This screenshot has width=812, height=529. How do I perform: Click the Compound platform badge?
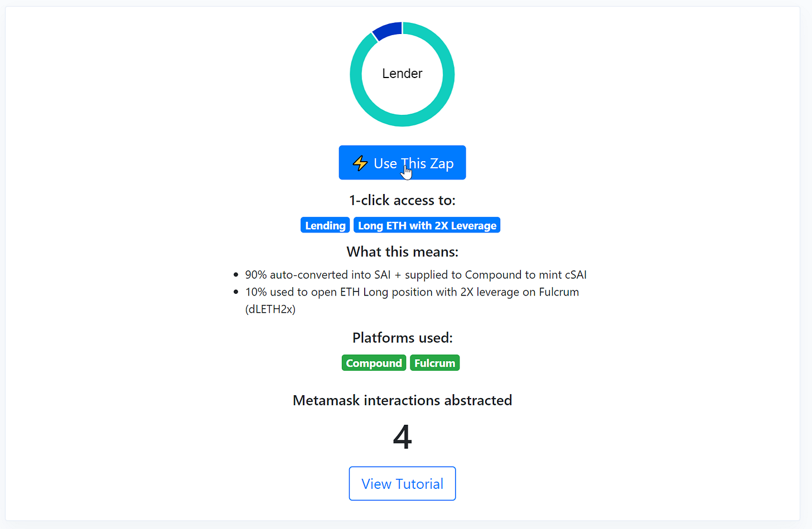tap(374, 363)
